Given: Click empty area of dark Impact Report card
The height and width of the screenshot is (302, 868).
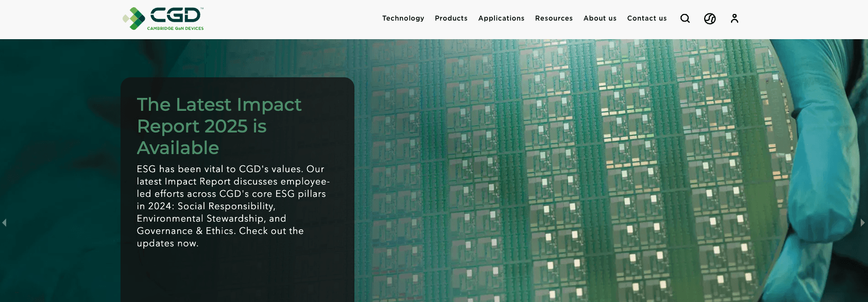Looking at the screenshot, I should pos(237,276).
